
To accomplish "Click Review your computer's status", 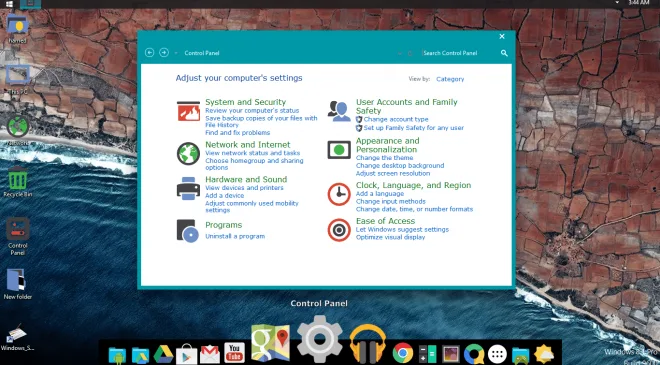I will pos(252,110).
